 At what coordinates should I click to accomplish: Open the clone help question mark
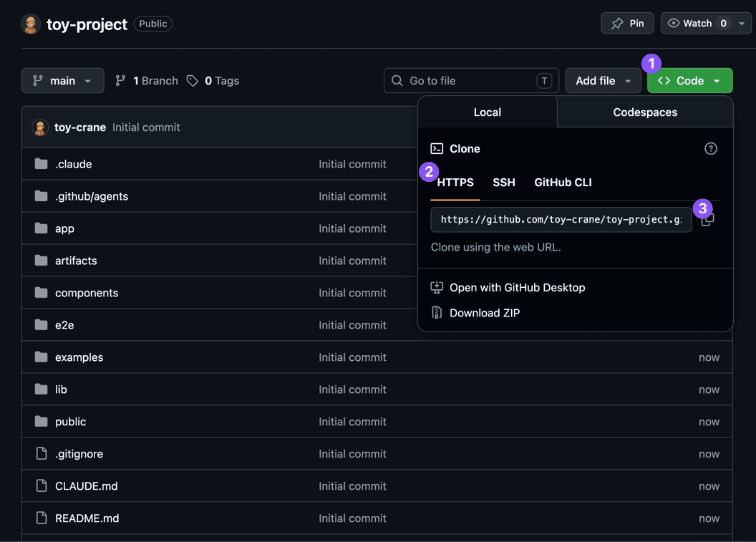(x=711, y=148)
